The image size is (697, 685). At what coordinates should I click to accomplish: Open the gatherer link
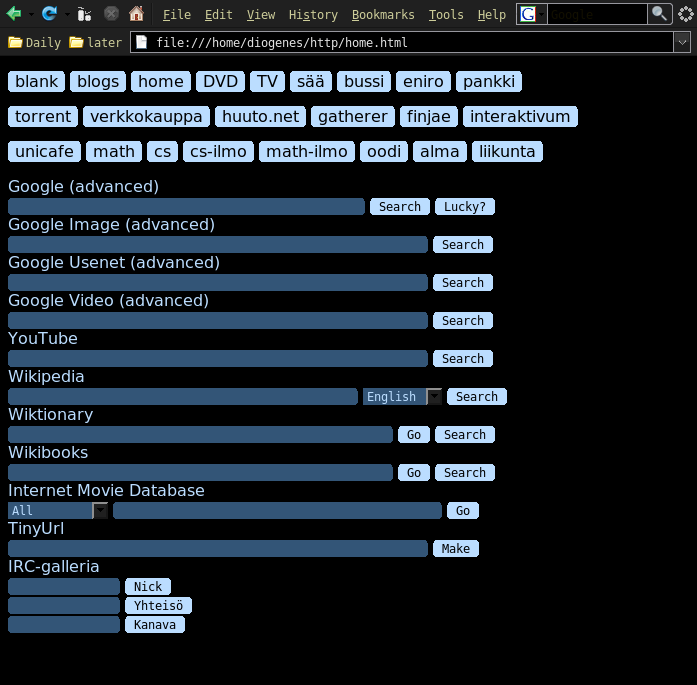pos(353,116)
